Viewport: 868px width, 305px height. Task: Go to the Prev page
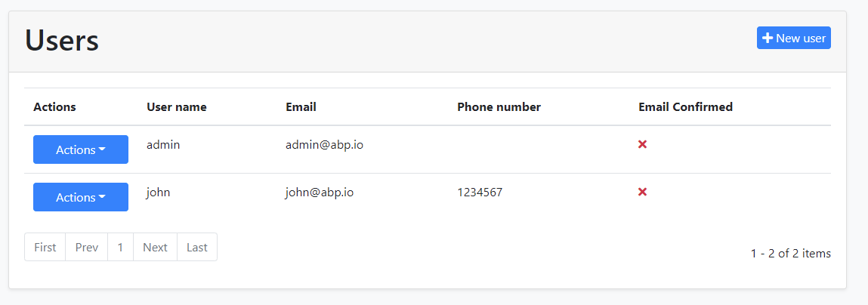click(87, 247)
